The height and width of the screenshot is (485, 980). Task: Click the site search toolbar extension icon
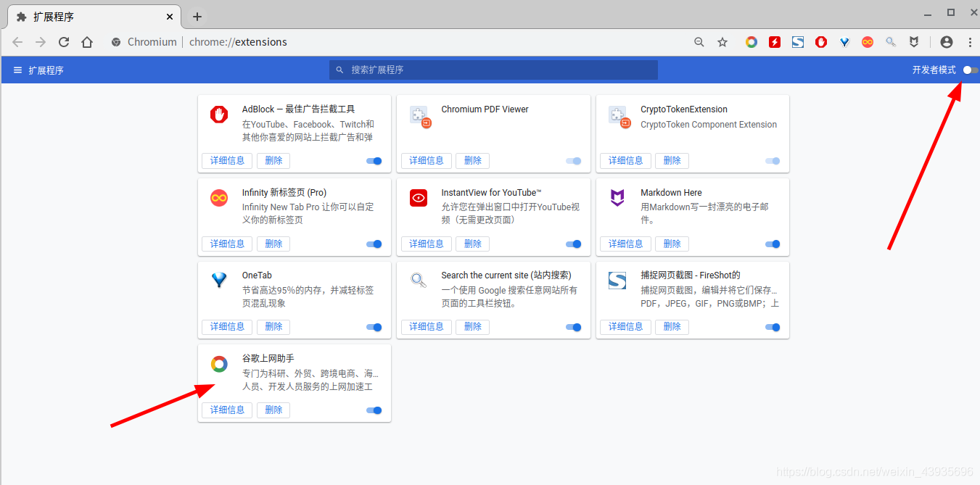click(891, 42)
